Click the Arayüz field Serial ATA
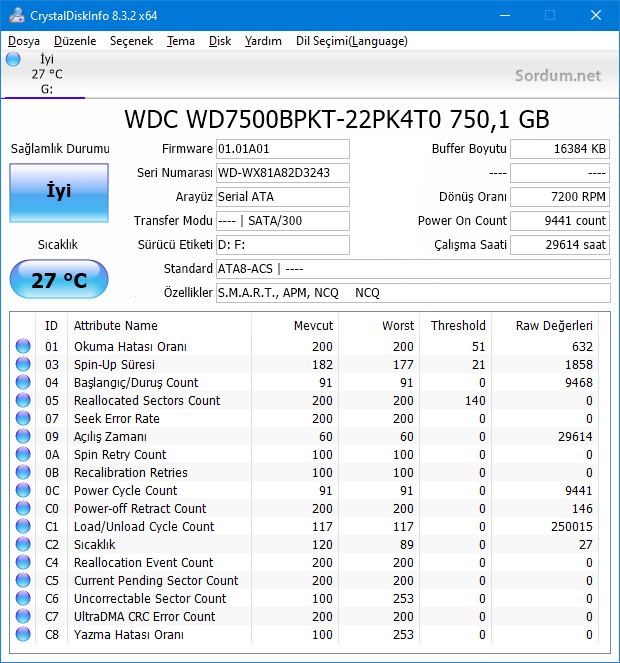The width and height of the screenshot is (620, 663). (x=283, y=197)
